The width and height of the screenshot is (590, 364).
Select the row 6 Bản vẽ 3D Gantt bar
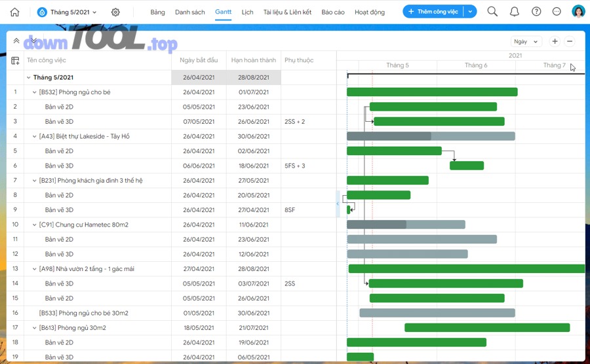click(x=467, y=166)
